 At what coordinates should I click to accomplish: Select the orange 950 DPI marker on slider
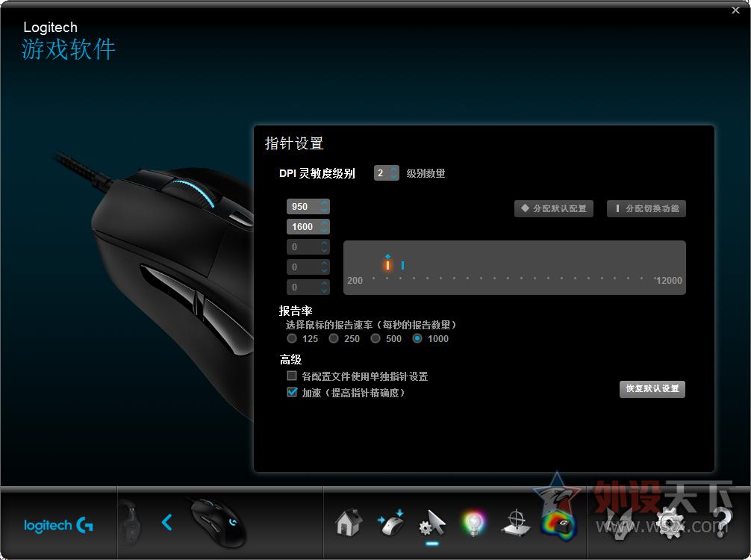pos(387,264)
